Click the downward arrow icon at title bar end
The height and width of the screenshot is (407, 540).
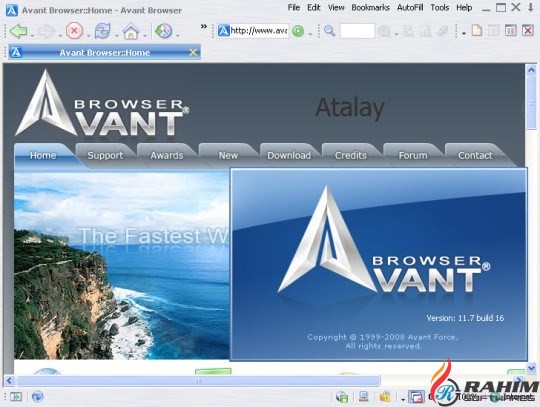point(531,8)
